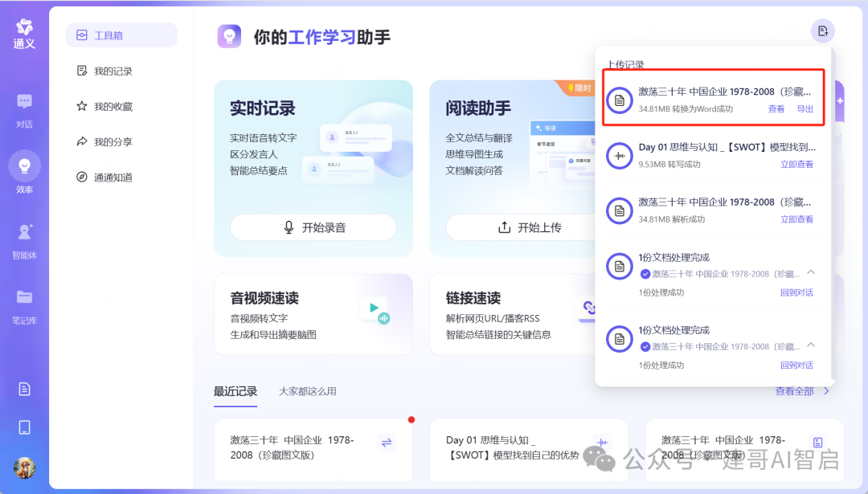Click the play icon on 音视频速读 card

click(375, 306)
